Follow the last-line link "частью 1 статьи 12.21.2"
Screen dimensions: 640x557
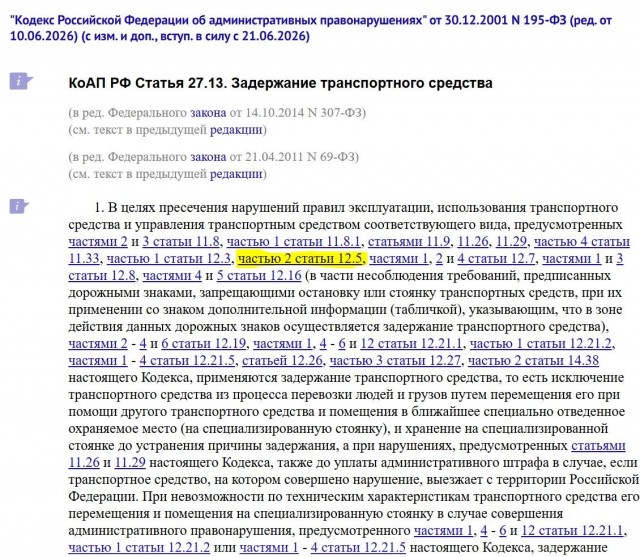tap(139, 547)
